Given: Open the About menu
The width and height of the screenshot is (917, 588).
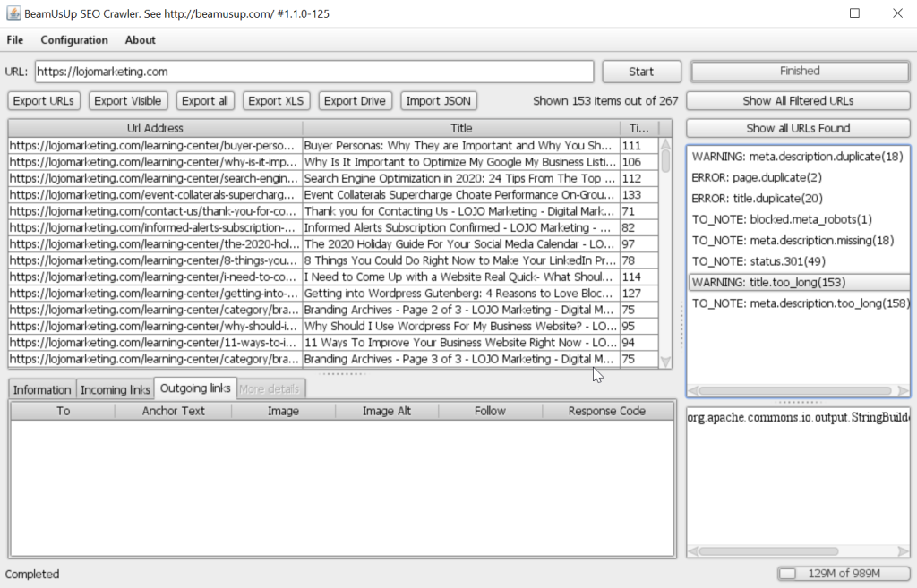Looking at the screenshot, I should [141, 39].
